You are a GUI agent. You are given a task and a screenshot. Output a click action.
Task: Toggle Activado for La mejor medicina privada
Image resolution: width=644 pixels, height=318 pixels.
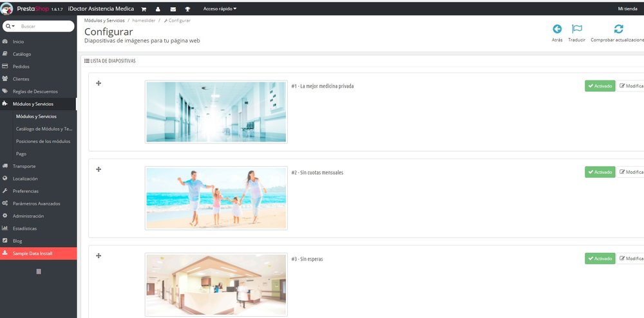(x=600, y=86)
